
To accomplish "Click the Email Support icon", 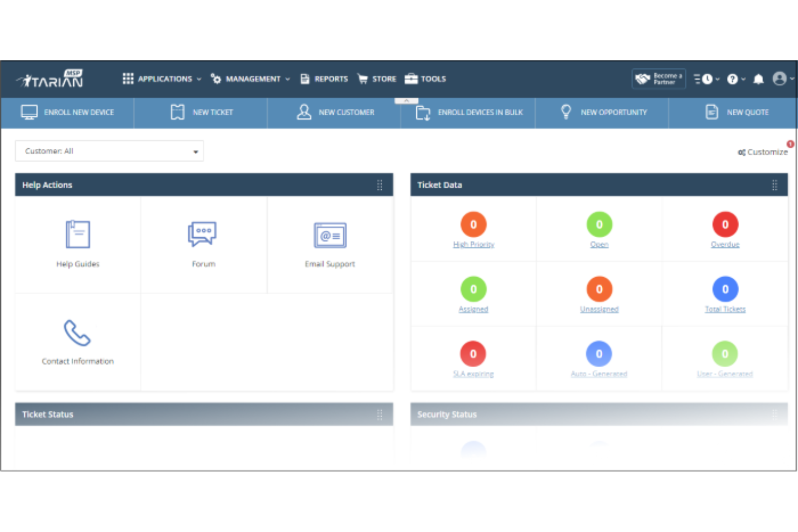I will tap(329, 236).
